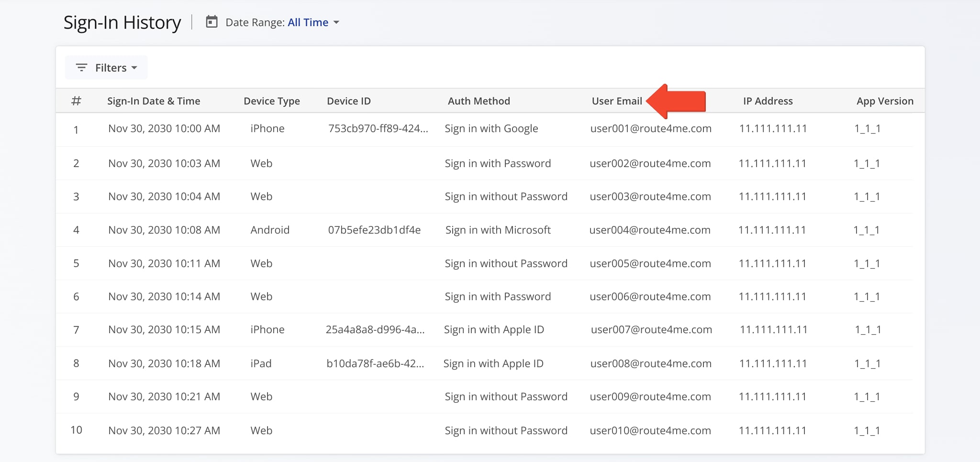Open the Date Range chevron selector
Screen dimensions: 980x462
pos(337,23)
